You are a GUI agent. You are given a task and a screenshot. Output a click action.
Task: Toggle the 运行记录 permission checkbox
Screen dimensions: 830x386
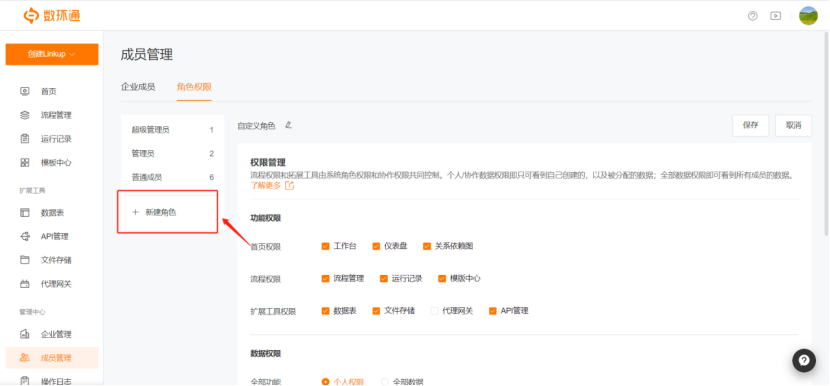click(x=384, y=279)
